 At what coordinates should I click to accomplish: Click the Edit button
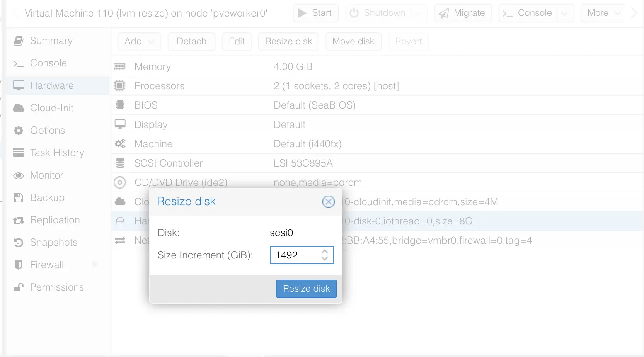click(x=237, y=41)
